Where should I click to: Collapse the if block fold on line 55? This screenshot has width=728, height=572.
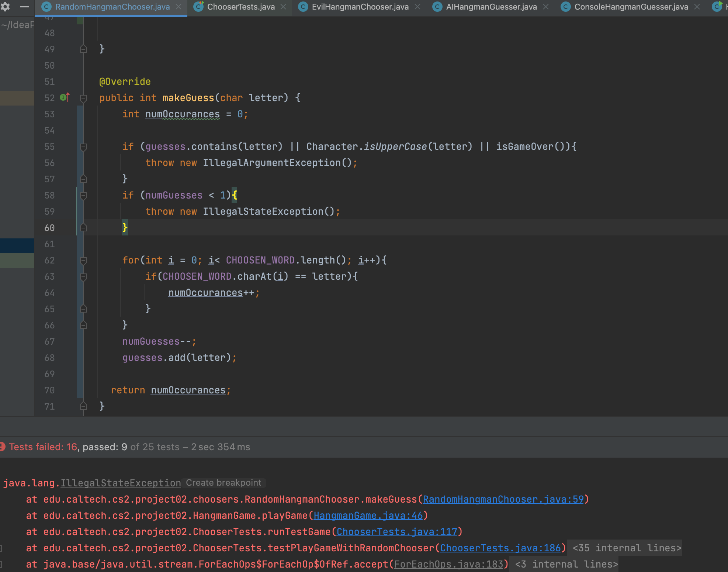click(83, 147)
